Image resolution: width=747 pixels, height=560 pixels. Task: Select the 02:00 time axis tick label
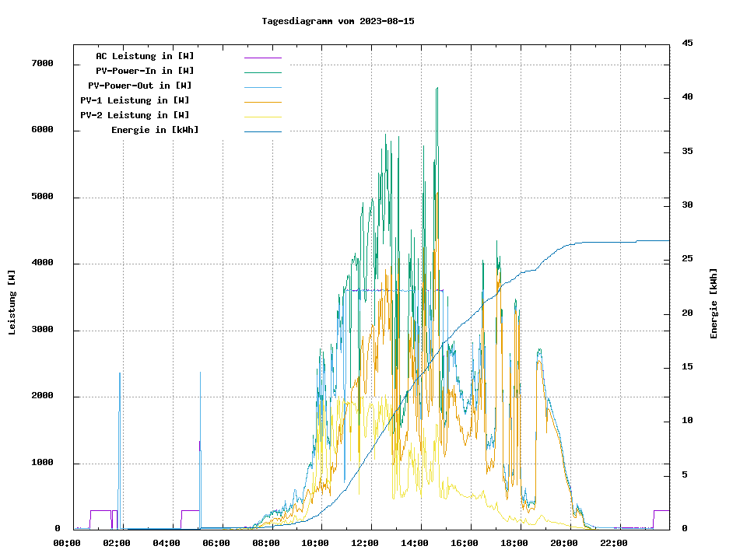click(117, 543)
